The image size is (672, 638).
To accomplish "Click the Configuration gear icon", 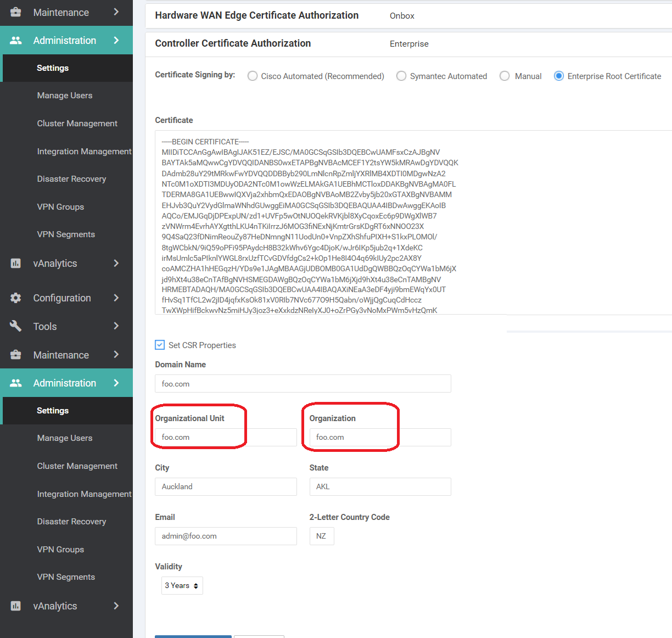I will click(x=15, y=298).
